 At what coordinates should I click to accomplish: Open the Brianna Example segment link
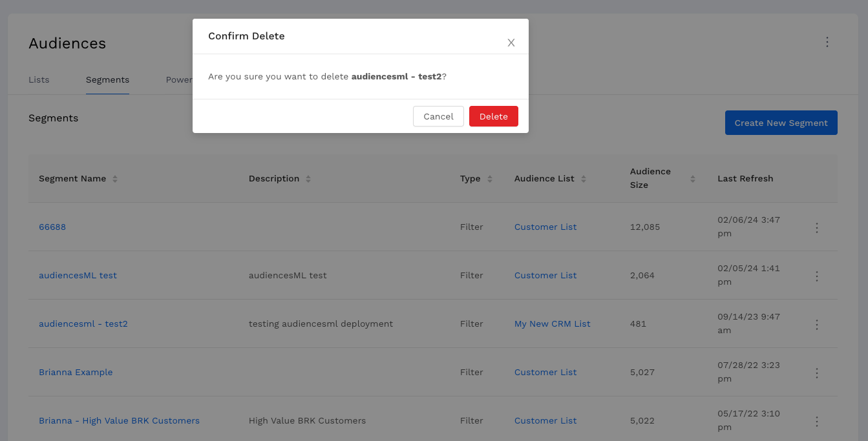click(x=76, y=372)
